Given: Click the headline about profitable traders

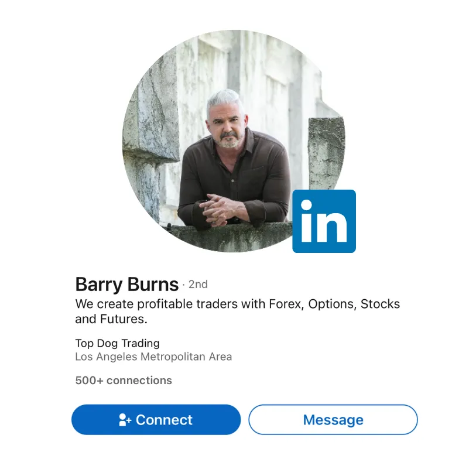Looking at the screenshot, I should [237, 311].
